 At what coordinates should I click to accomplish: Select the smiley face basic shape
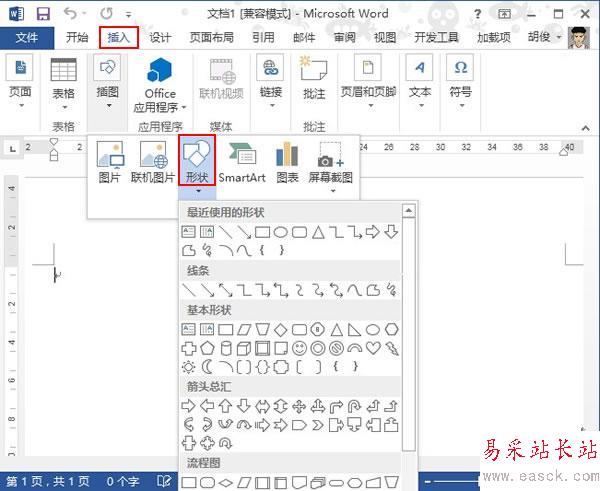[x=299, y=348]
